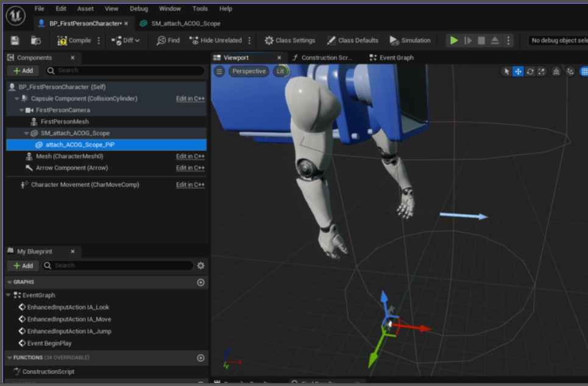Select the rotate gizmo tool
Screen dimensions: 588x386
coord(530,71)
